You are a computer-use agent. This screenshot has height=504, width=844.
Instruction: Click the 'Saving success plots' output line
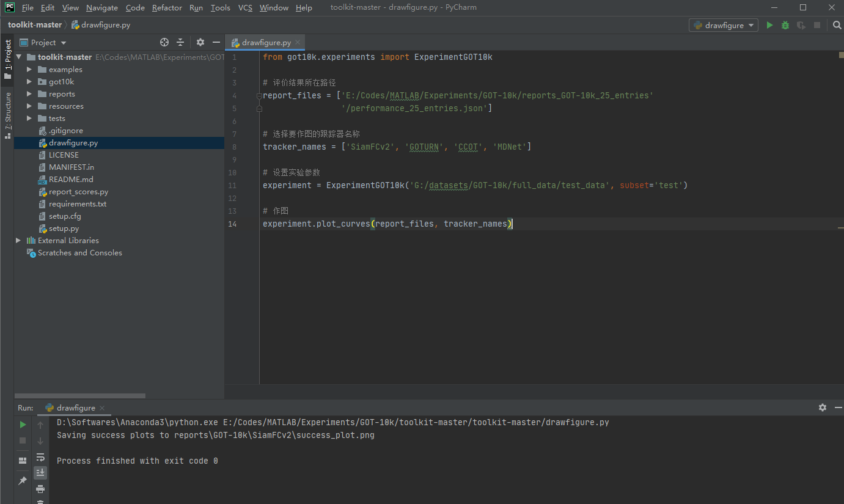[x=216, y=435]
